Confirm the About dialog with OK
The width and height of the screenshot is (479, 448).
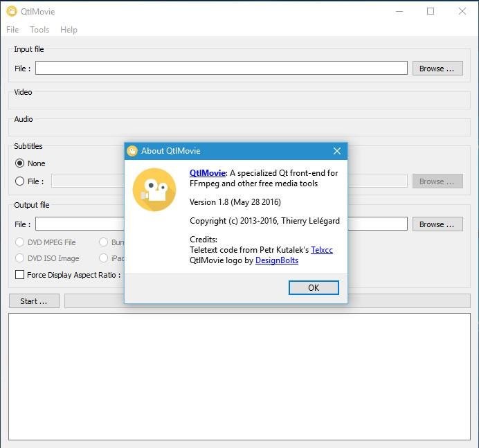coord(314,288)
